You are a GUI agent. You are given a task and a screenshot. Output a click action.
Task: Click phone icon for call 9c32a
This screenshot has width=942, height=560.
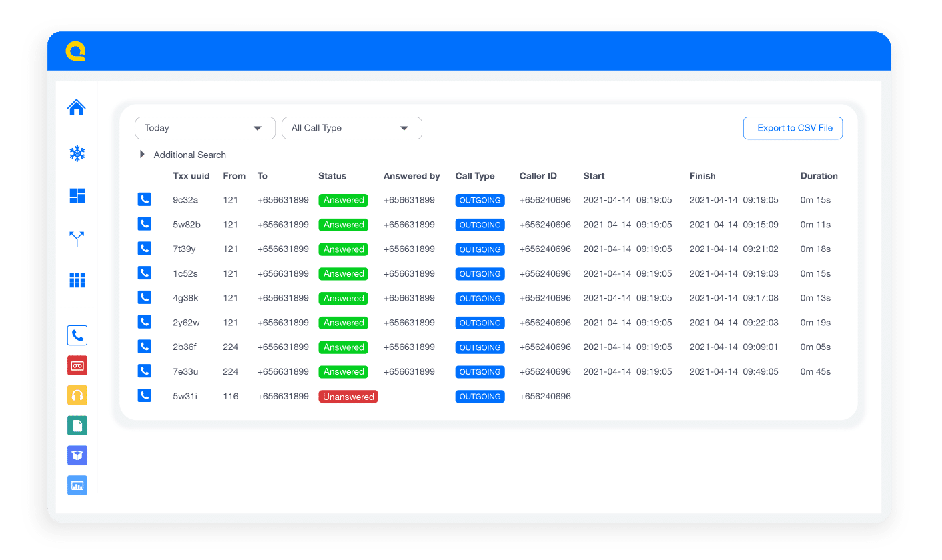[144, 199]
